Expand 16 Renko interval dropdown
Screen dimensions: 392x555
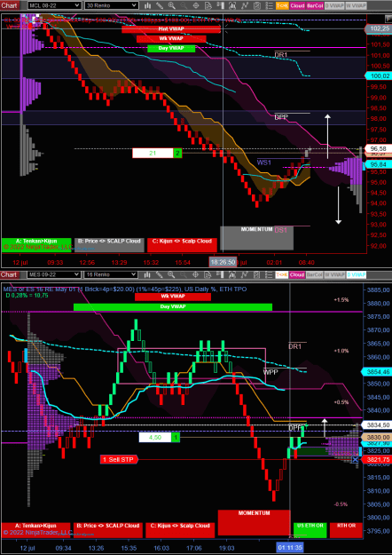click(x=111, y=274)
